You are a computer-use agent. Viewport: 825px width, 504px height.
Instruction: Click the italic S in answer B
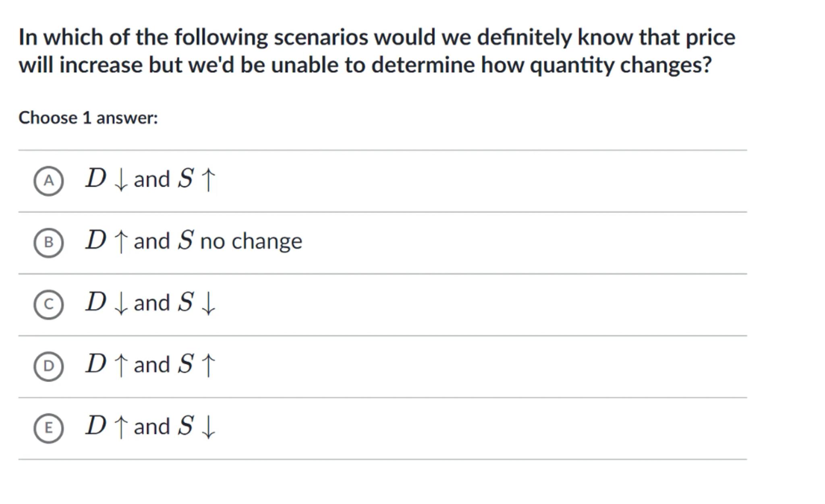(x=186, y=240)
